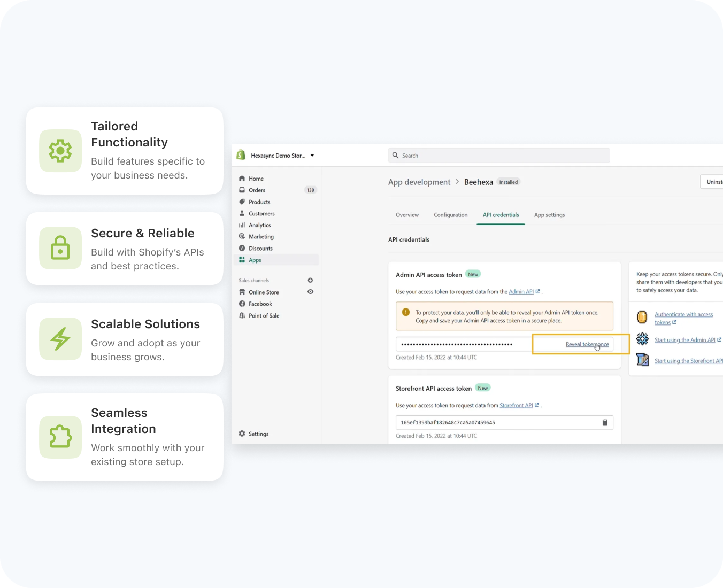Image resolution: width=723 pixels, height=588 pixels.
Task: Click the Seamless Integration puzzle icon
Action: tap(60, 437)
